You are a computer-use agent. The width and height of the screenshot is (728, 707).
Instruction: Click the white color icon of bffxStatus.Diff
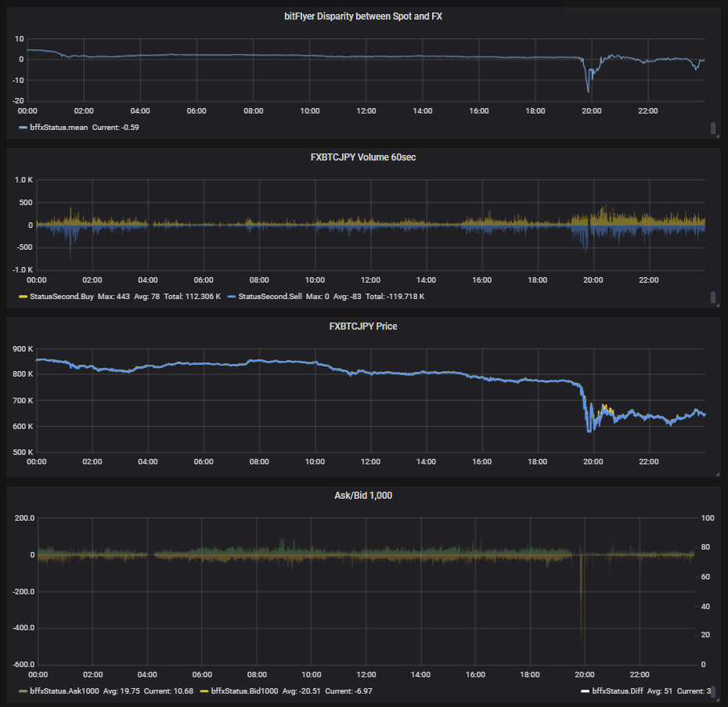(x=585, y=691)
